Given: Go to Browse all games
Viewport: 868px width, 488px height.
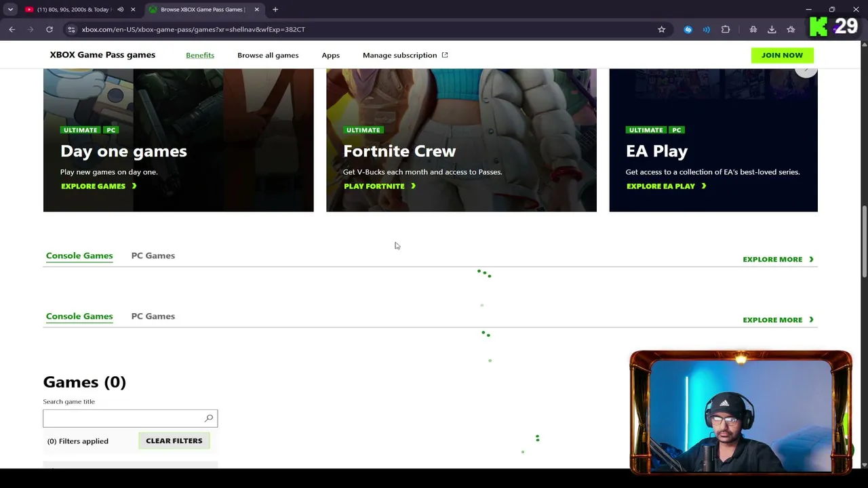Looking at the screenshot, I should point(268,55).
